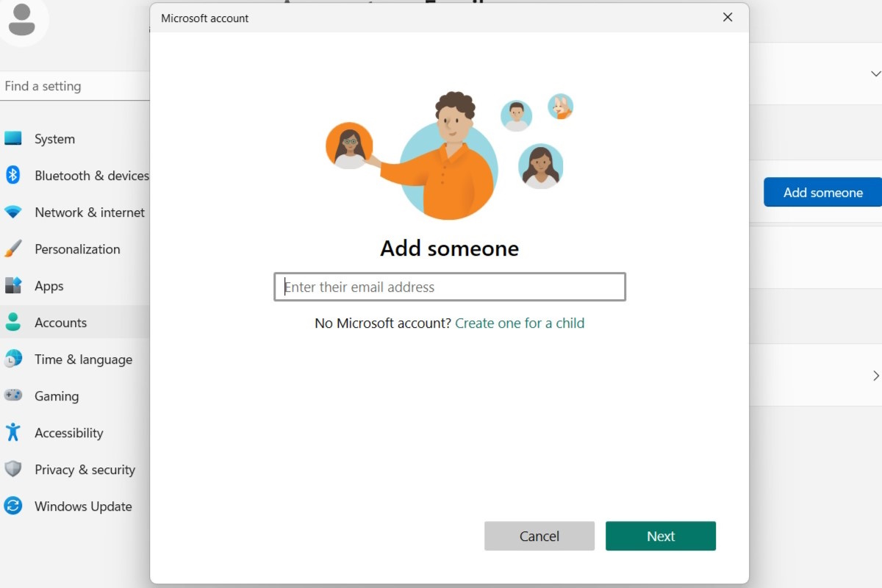
Task: Click the No Microsoft account? text
Action: (383, 323)
